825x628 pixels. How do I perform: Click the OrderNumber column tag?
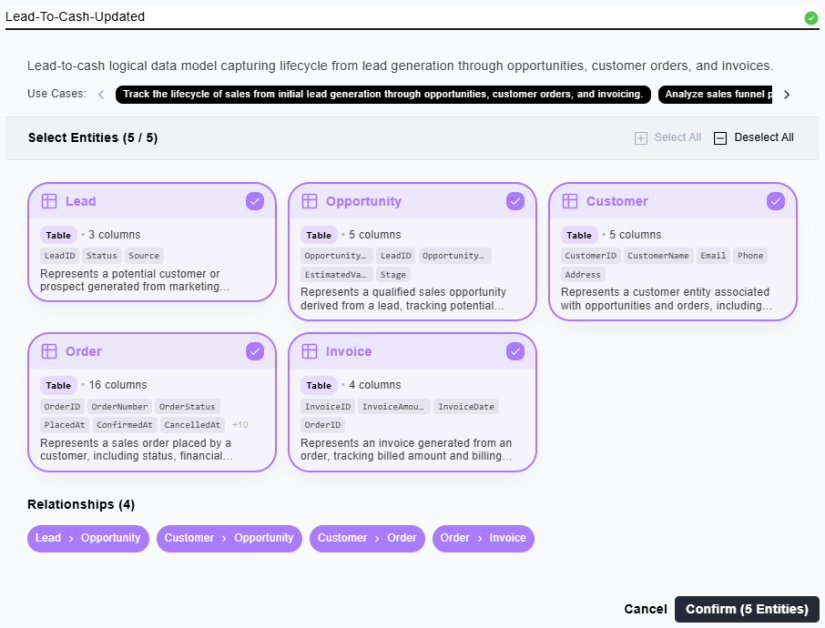(119, 407)
